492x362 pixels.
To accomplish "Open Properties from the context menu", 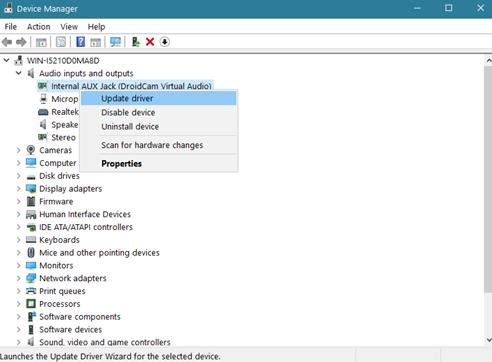I will click(159, 164).
